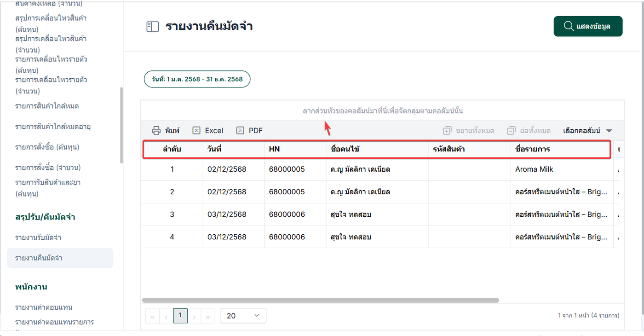Select page number 1 in pagination
The width and height of the screenshot is (644, 336).
pyautogui.click(x=180, y=316)
